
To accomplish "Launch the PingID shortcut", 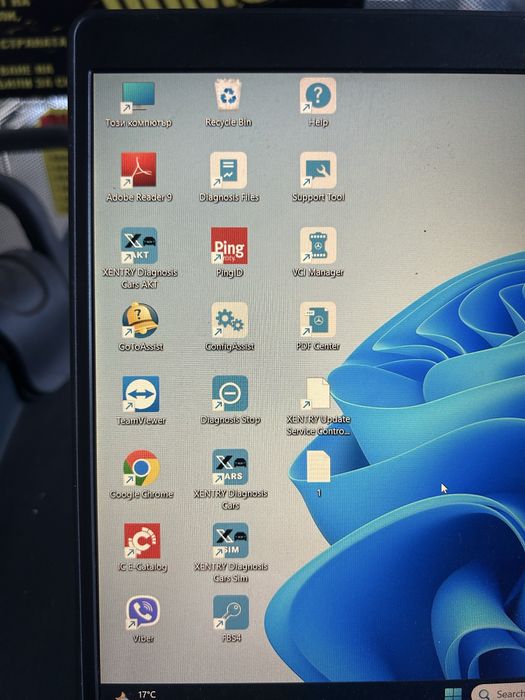I will tap(229, 246).
